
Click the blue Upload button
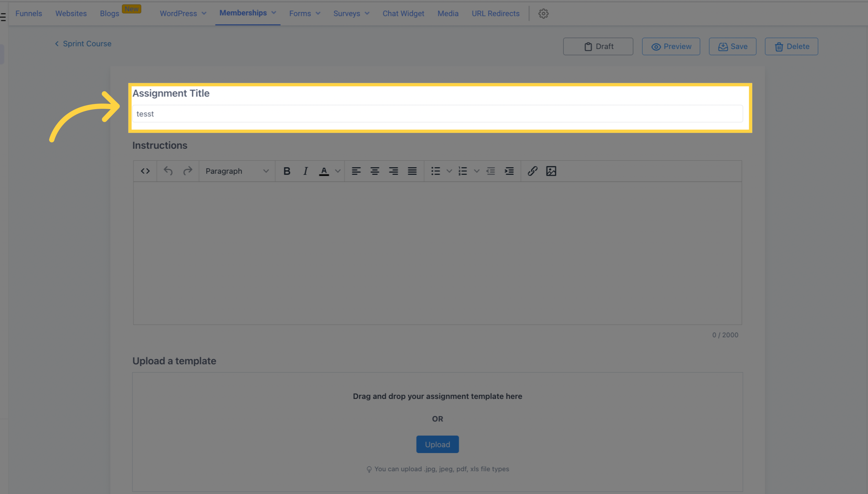click(437, 444)
